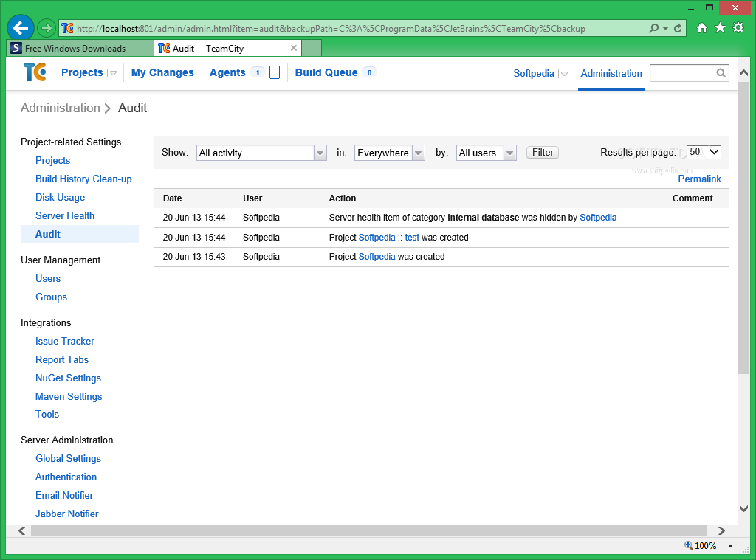756x560 pixels.
Task: Open the in Everywhere dropdown
Action: tap(390, 153)
